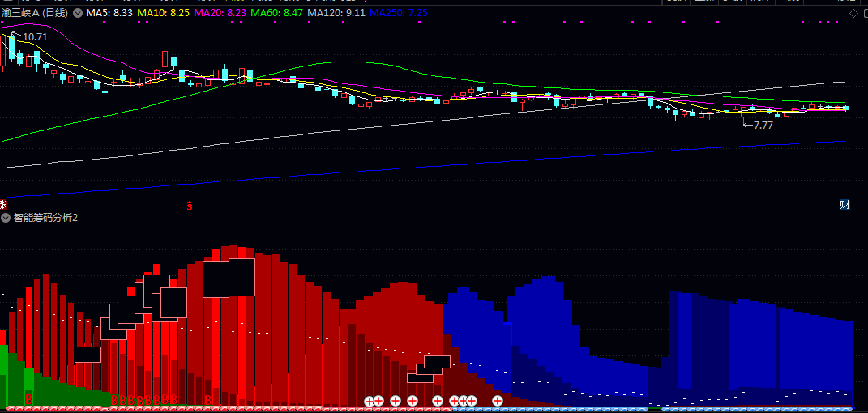Click the 7.77 low price label
Screen dimensions: 868x413
[763, 126]
